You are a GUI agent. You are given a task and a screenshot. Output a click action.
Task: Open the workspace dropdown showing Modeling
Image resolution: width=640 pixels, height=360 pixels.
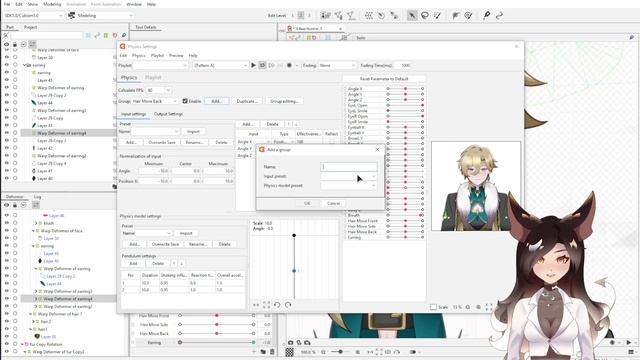click(x=100, y=16)
